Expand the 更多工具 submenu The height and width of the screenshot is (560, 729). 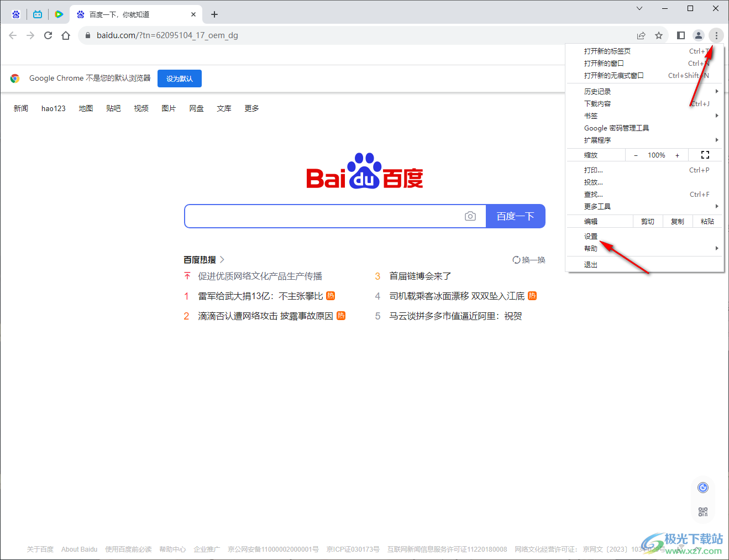(x=645, y=206)
